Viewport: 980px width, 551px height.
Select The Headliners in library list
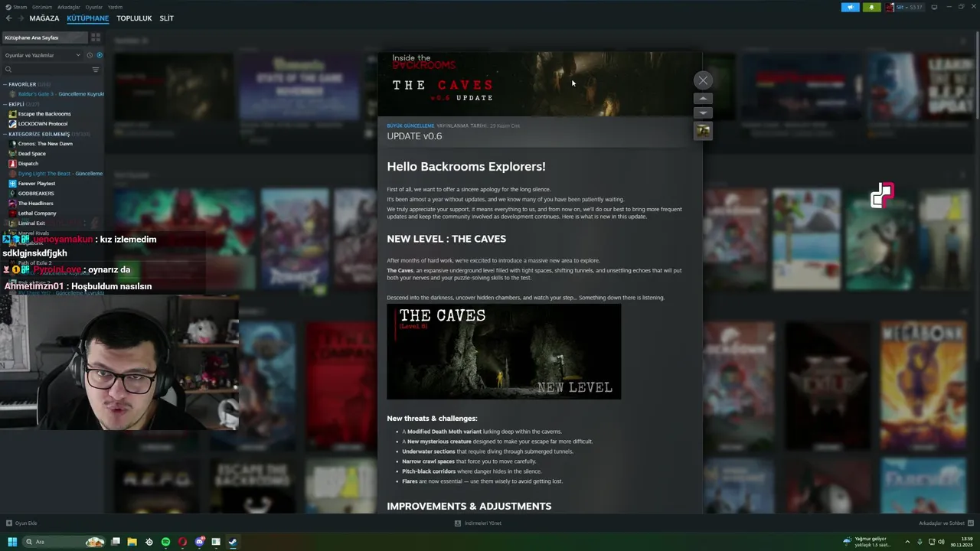click(36, 204)
